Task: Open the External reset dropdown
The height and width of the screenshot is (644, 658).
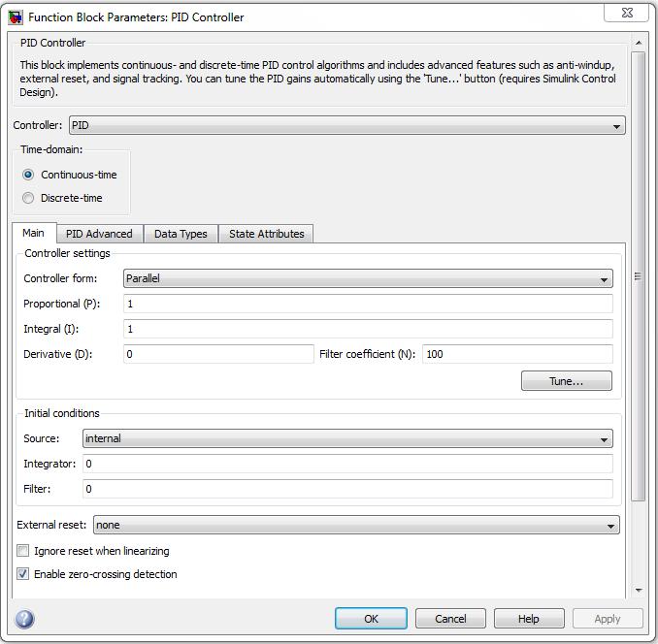Action: (x=356, y=525)
